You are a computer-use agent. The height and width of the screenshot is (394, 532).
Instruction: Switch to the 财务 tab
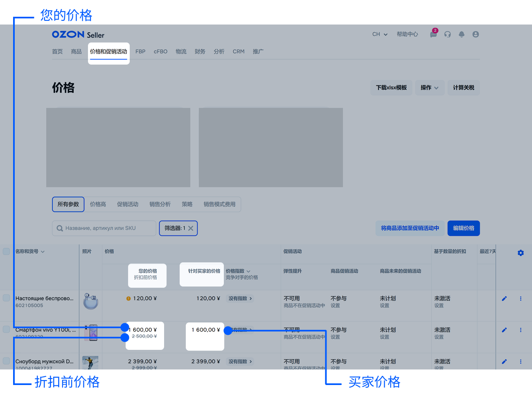coord(200,51)
